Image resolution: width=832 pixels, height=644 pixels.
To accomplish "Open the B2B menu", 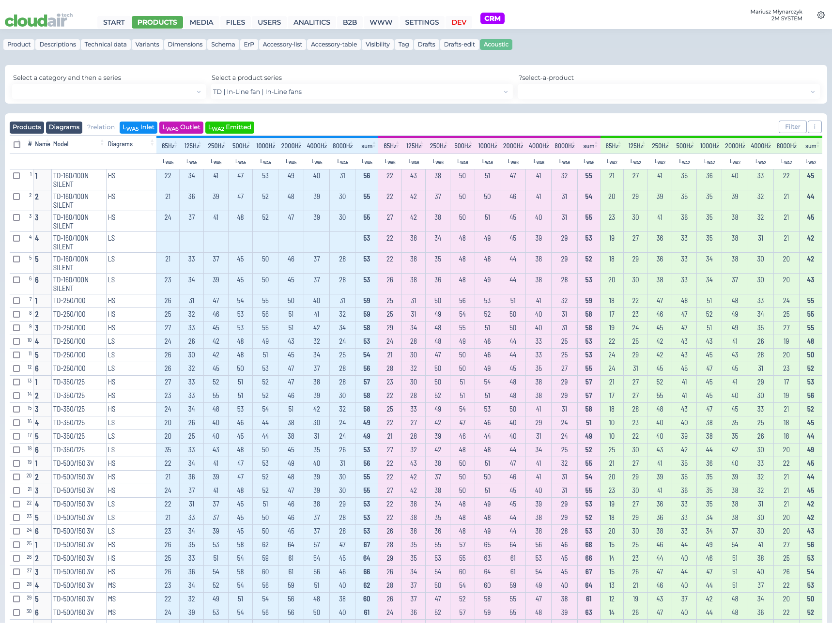I will click(x=350, y=22).
